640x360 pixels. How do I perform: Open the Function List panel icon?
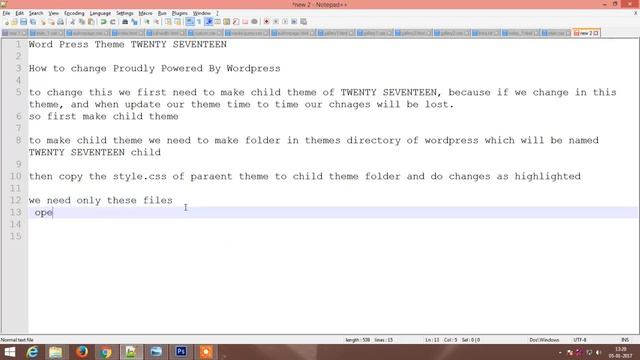coord(236,22)
